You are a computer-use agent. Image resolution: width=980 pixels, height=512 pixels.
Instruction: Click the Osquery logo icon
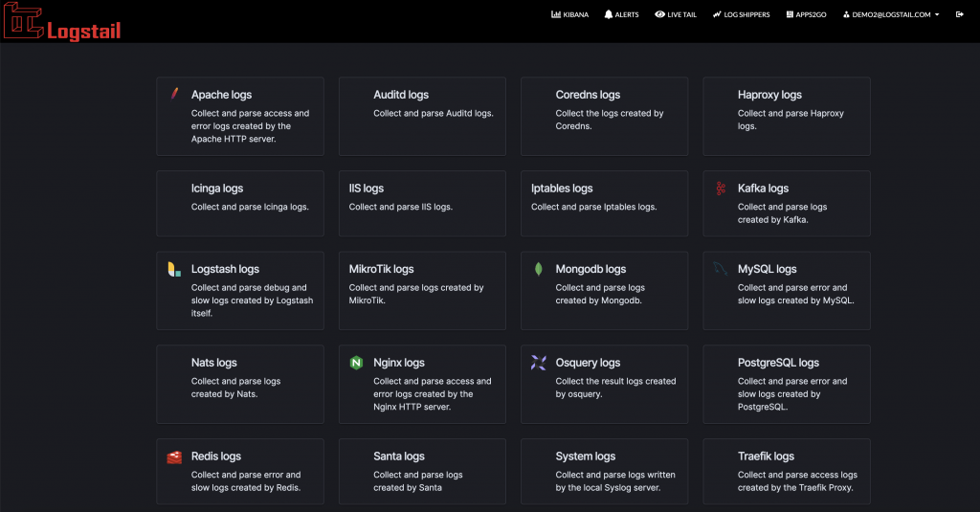[x=539, y=363]
